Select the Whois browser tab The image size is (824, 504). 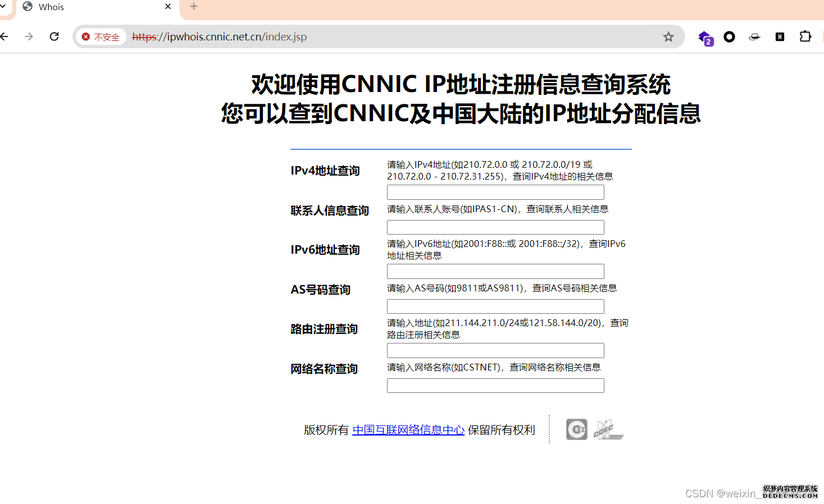(84, 7)
